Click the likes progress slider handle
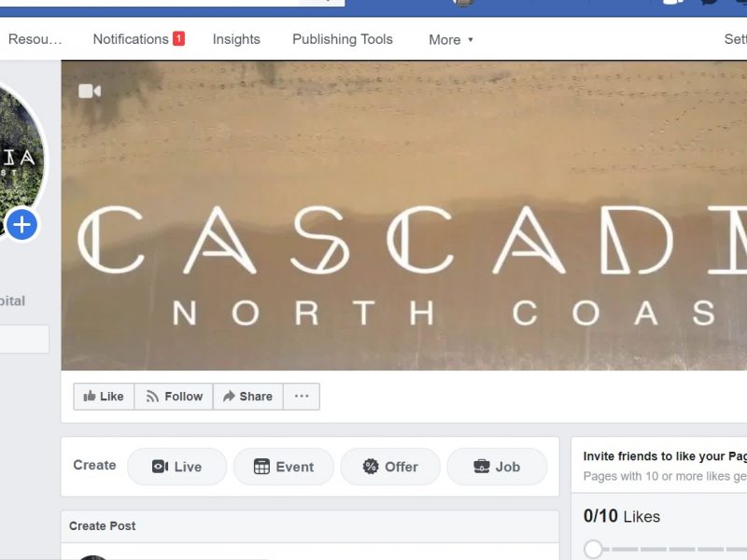This screenshot has height=560, width=747. (593, 549)
